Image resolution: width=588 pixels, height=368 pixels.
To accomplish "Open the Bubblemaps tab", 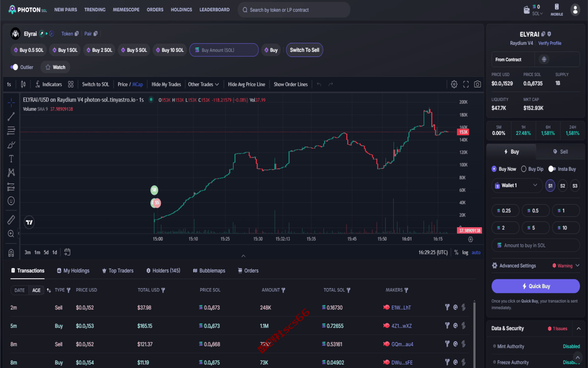I will pyautogui.click(x=209, y=270).
